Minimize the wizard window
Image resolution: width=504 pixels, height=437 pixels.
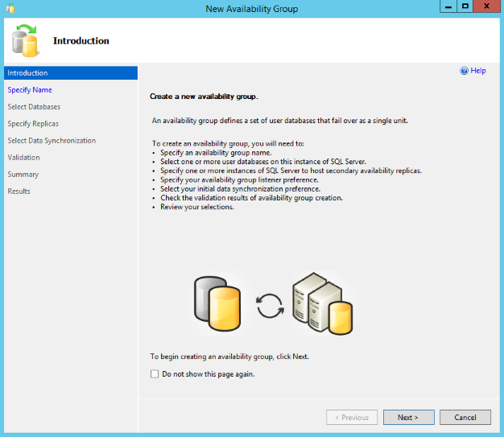(x=447, y=6)
